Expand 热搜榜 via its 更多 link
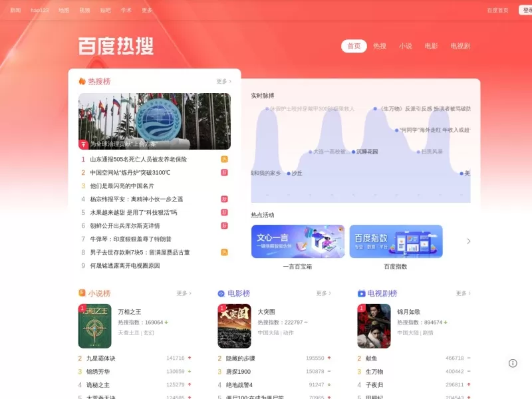 coord(222,80)
